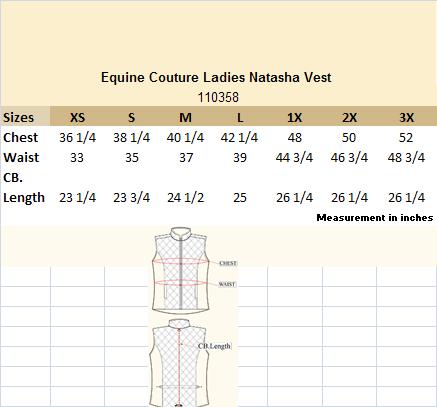The width and height of the screenshot is (437, 407).
Task: Click chest value 36 1/4
Action: point(77,137)
